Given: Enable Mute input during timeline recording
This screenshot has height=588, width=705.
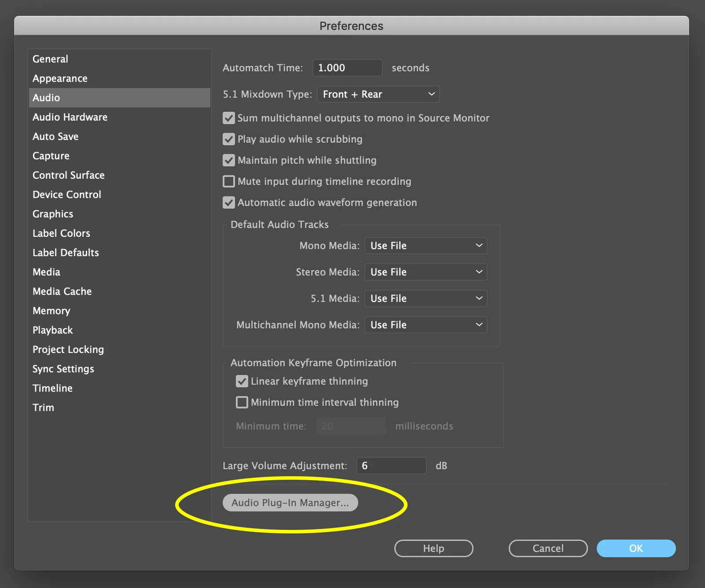Looking at the screenshot, I should click(229, 181).
